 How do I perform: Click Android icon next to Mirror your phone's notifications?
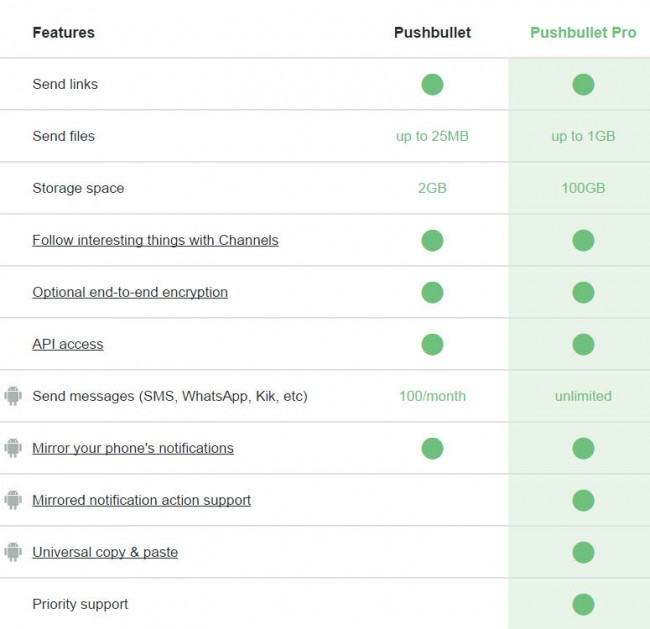(13, 448)
